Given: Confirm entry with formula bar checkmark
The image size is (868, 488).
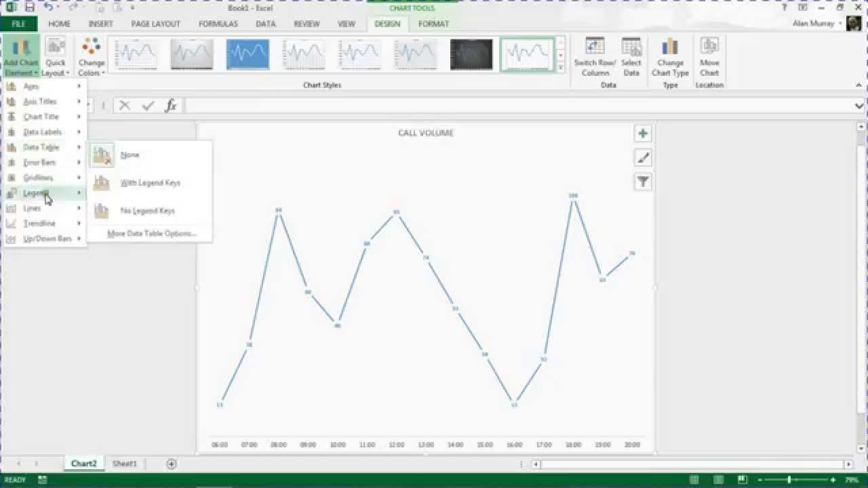Looking at the screenshot, I should coord(148,106).
